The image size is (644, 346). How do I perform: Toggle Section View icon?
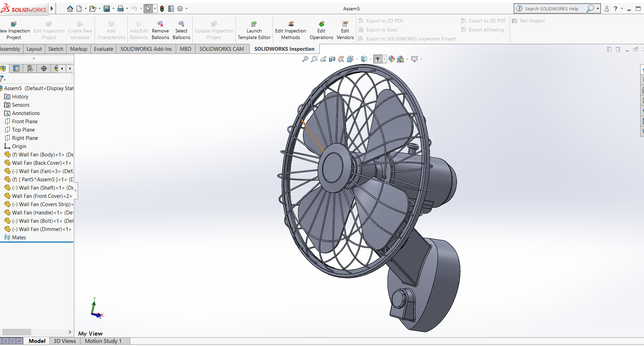(332, 59)
